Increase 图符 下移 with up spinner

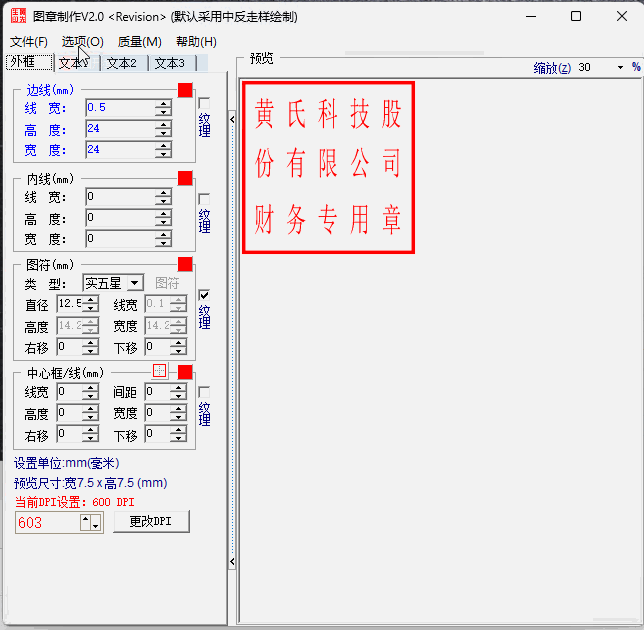[x=178, y=343]
